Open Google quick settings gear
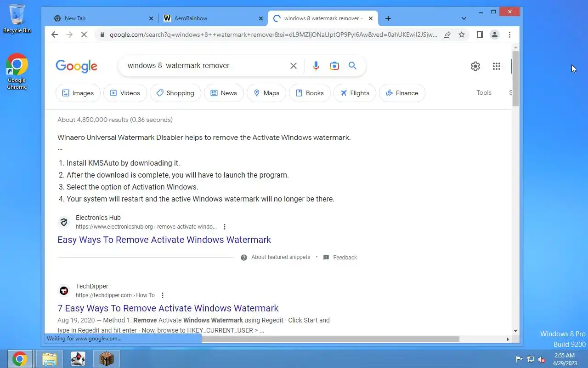588x368 pixels. (475, 66)
